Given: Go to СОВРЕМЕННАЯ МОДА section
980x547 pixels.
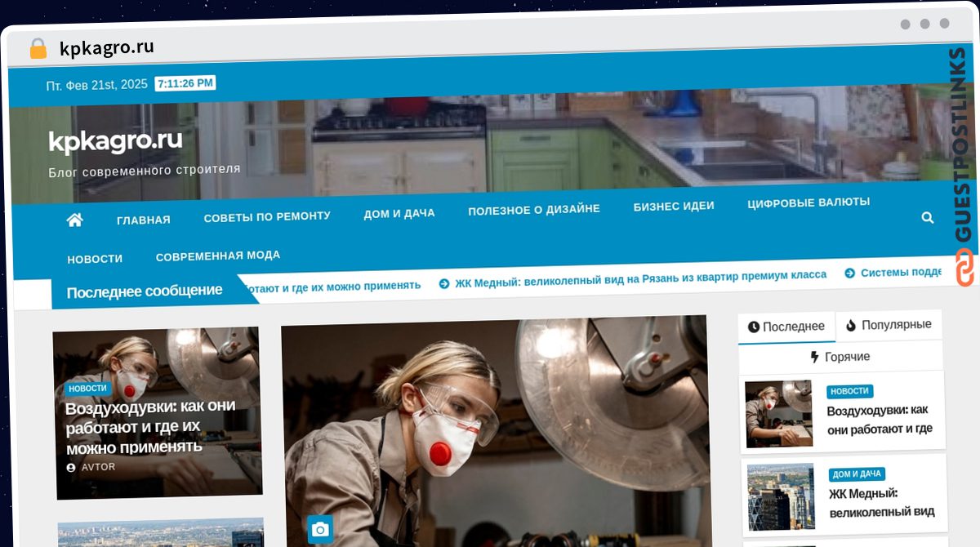Looking at the screenshot, I should pos(218,256).
